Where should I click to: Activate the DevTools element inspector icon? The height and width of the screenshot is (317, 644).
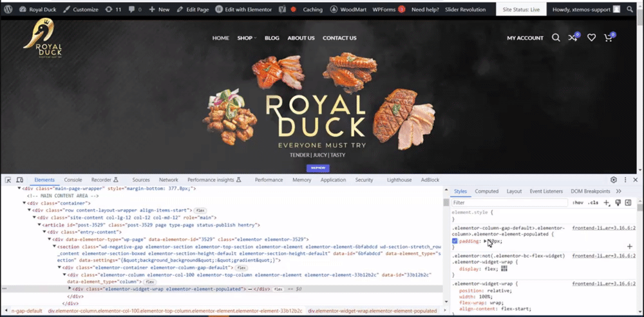(x=8, y=180)
